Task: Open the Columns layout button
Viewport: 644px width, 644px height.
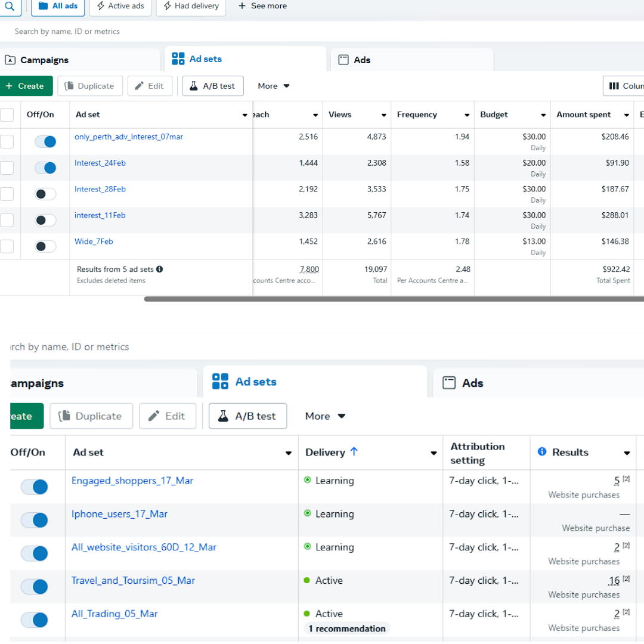Action: point(624,86)
